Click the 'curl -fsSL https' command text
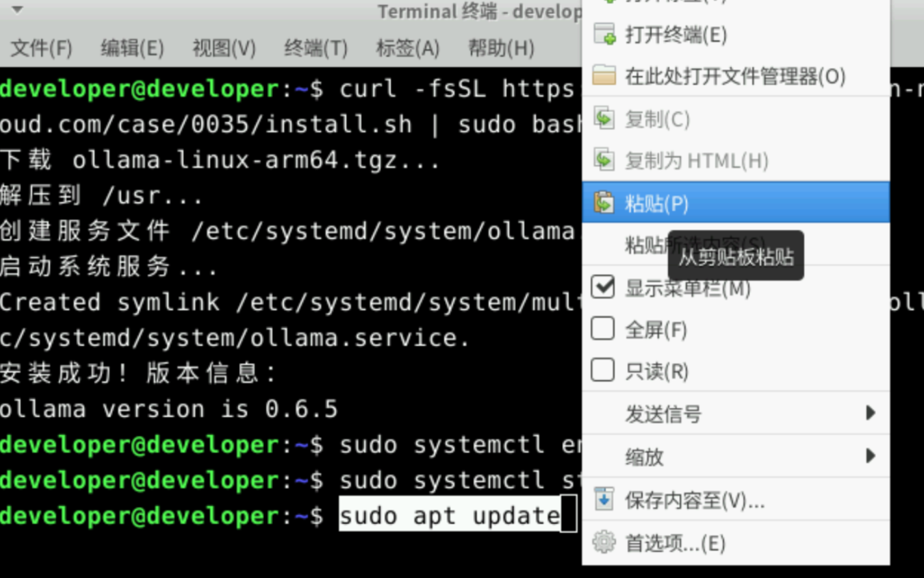924x578 pixels. [x=457, y=88]
